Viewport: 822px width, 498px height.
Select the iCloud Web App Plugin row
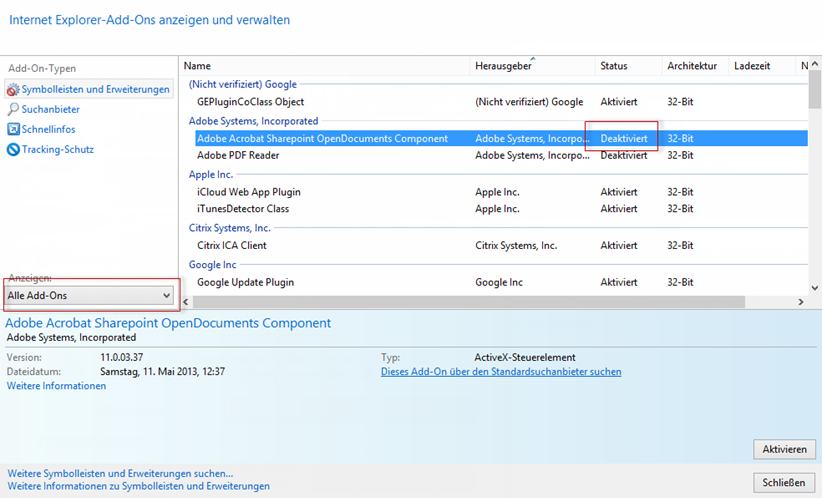tap(501, 192)
